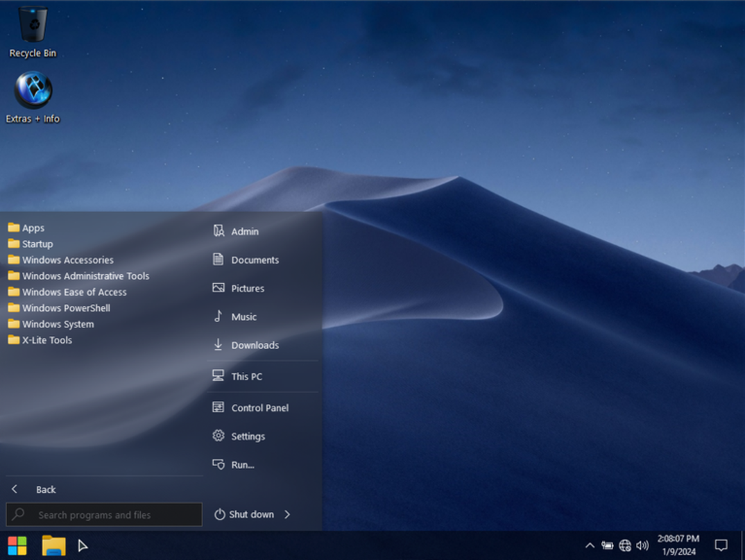Focus the Search programs and files box
745x560 pixels.
tap(104, 514)
